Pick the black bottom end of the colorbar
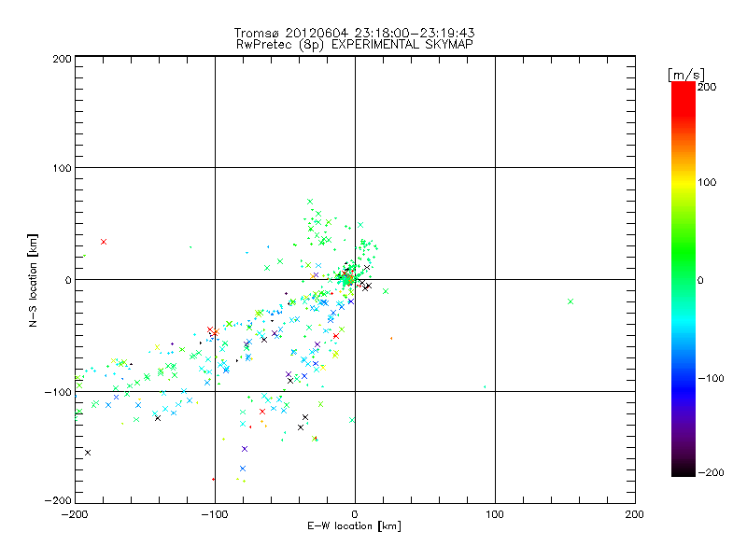 point(683,469)
